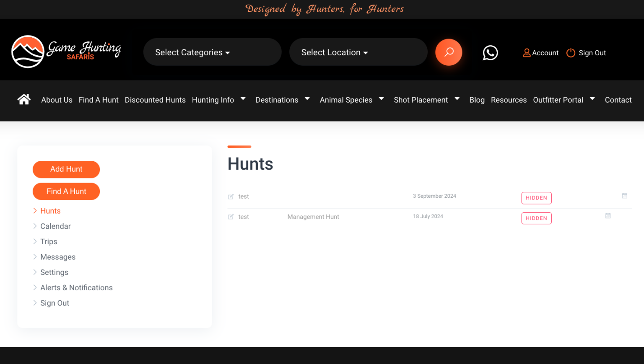Expand the Animal Species menu
This screenshot has height=364, width=644.
tap(351, 100)
